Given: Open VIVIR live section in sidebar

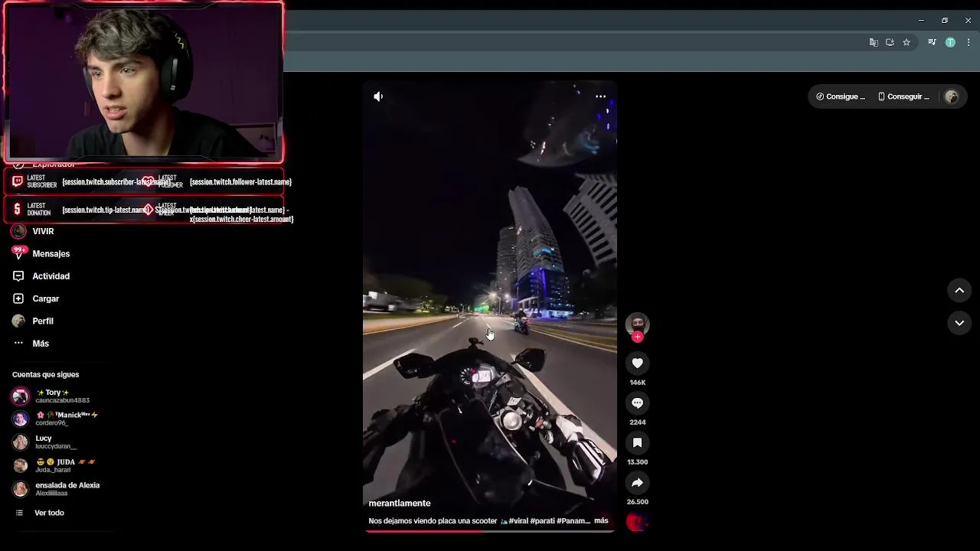Looking at the screenshot, I should point(43,231).
